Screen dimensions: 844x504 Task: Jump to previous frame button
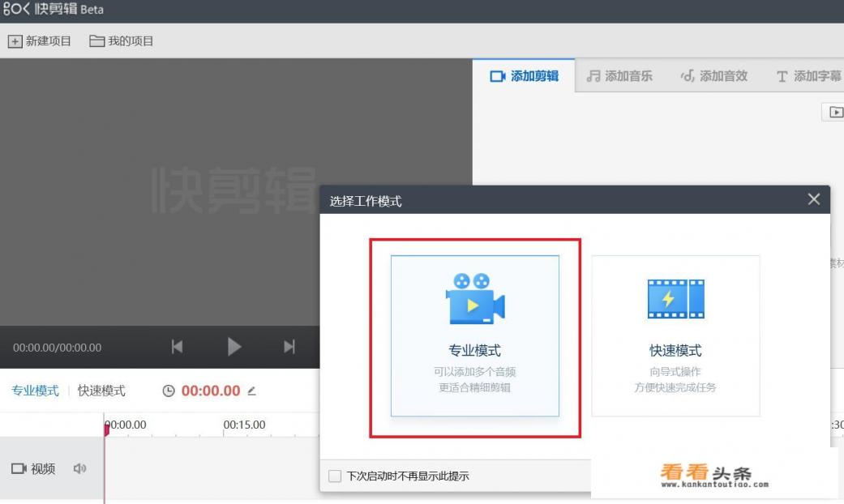(x=177, y=347)
